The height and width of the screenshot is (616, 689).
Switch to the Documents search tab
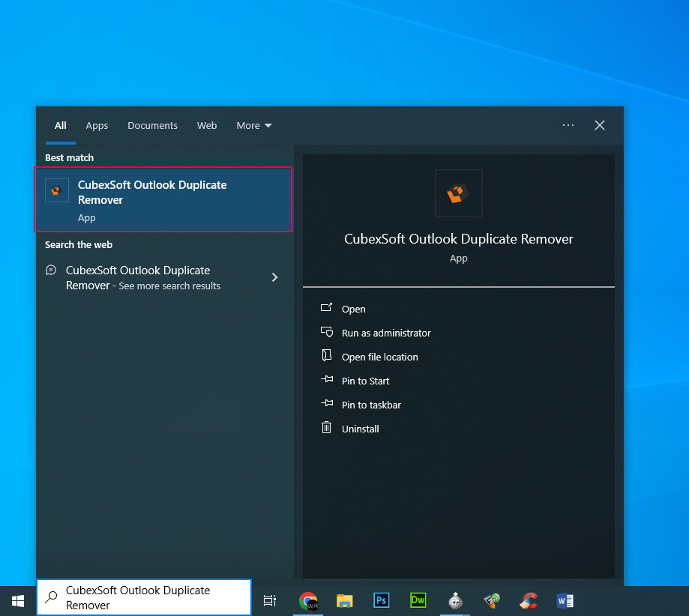(152, 126)
